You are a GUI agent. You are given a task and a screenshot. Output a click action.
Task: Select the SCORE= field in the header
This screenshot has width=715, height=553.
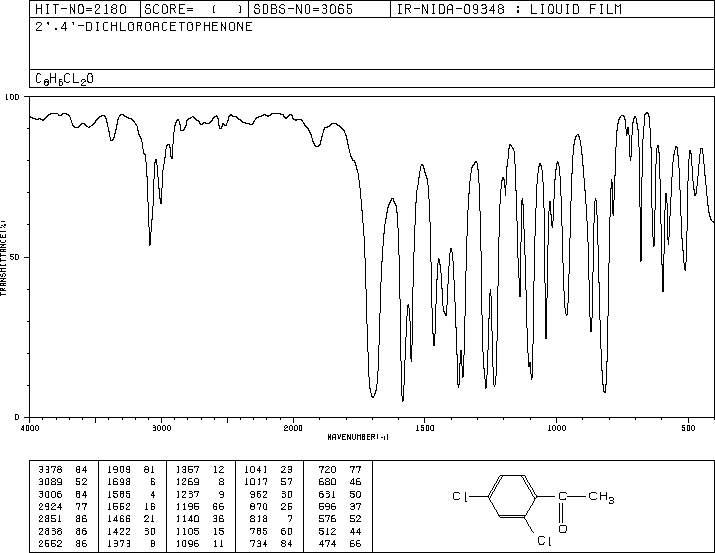(x=194, y=9)
